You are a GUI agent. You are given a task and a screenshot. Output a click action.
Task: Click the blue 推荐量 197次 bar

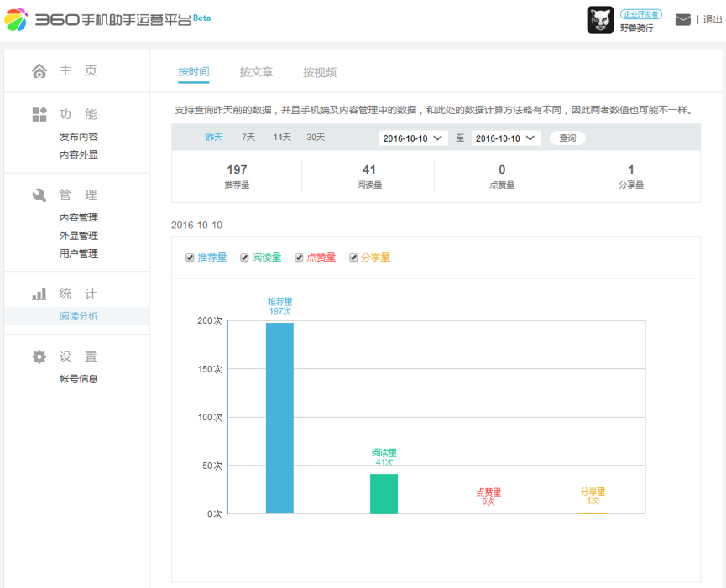tap(279, 419)
